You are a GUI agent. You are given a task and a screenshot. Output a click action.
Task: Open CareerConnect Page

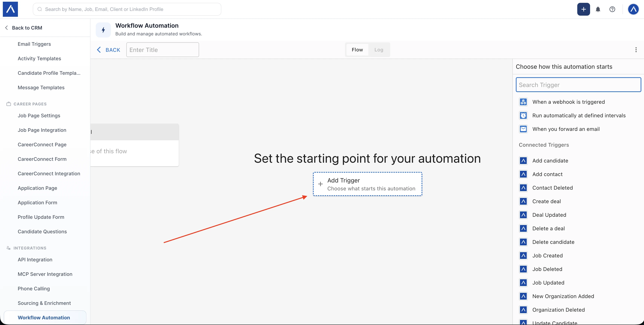click(42, 145)
